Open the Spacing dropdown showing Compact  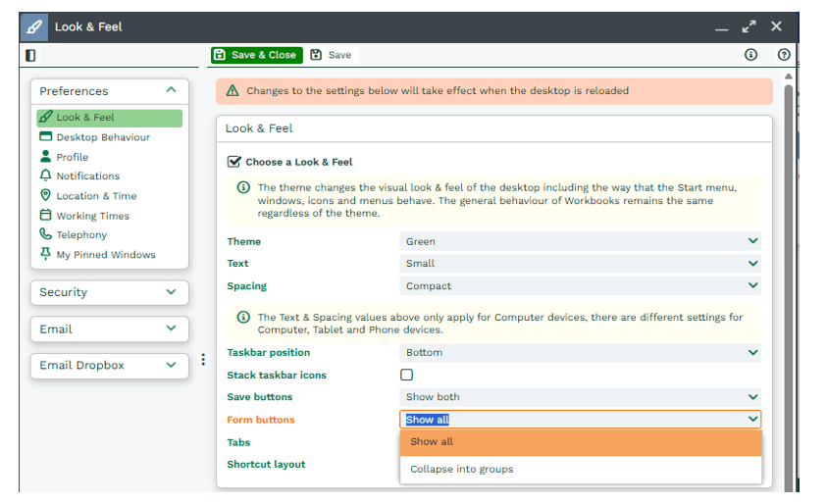[x=580, y=286]
